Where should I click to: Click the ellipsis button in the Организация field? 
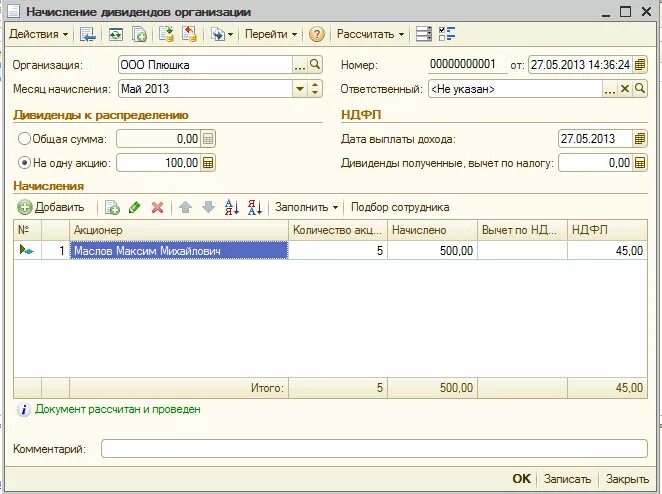point(300,65)
